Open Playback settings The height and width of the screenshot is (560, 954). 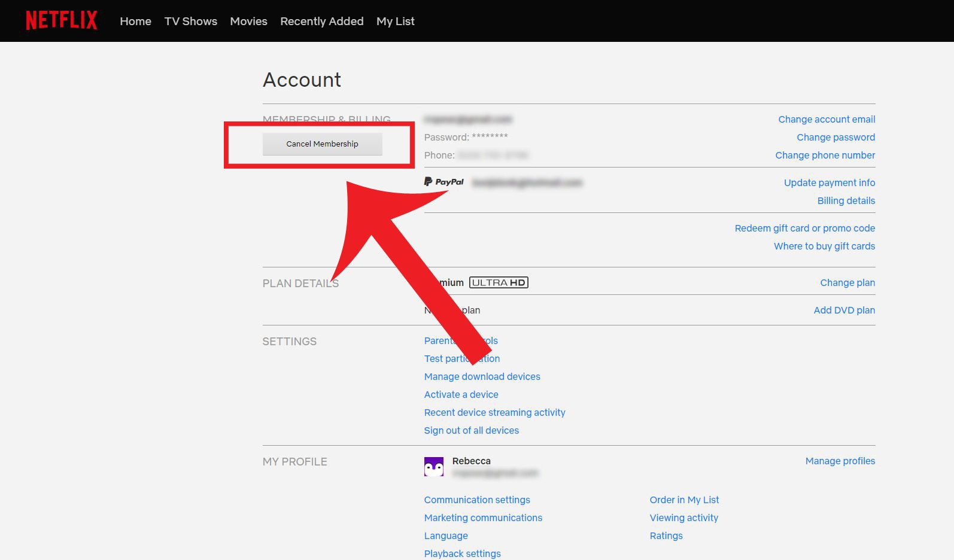[463, 554]
